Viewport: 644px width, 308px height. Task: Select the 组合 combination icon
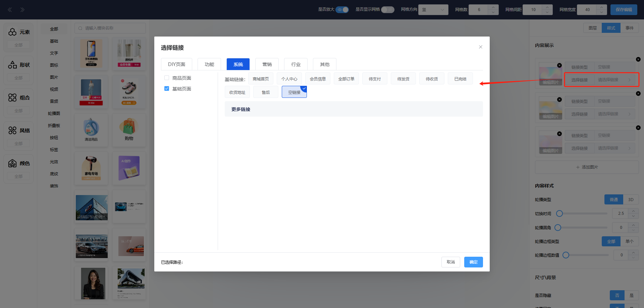[x=12, y=98]
